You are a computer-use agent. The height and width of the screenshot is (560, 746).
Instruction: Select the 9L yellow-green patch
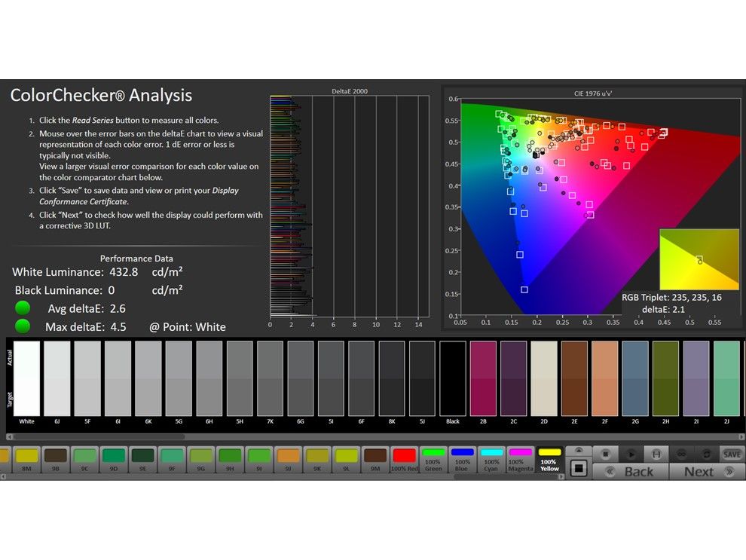coord(347,460)
